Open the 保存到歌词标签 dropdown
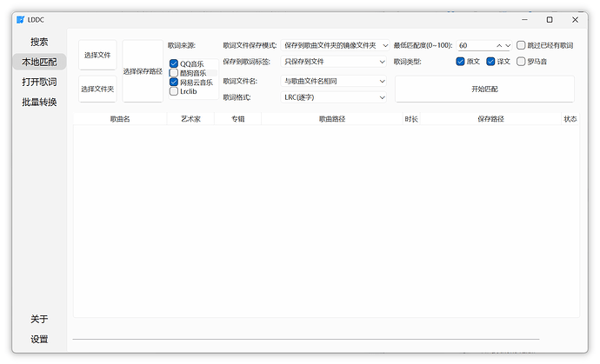The image size is (600, 364). point(333,62)
